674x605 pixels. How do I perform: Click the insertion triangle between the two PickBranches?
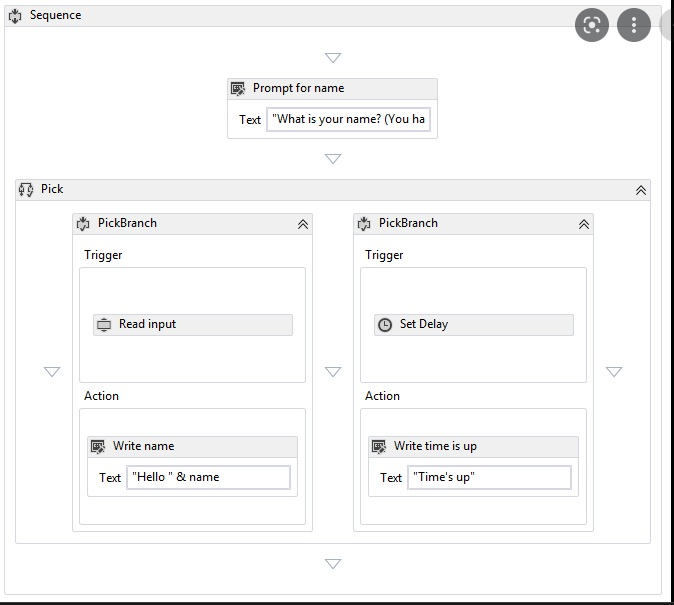pyautogui.click(x=333, y=372)
